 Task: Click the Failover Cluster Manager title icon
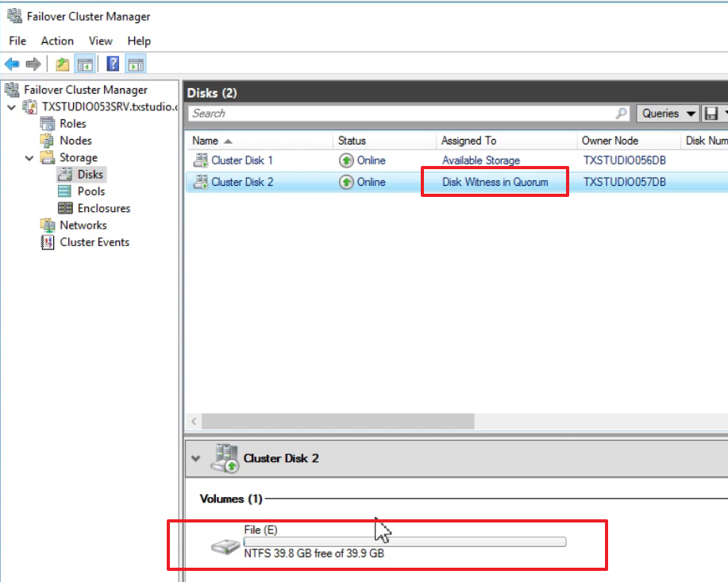coord(14,16)
